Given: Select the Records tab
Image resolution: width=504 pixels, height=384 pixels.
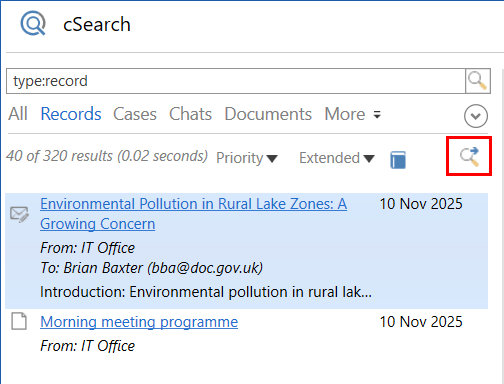Looking at the screenshot, I should (71, 114).
